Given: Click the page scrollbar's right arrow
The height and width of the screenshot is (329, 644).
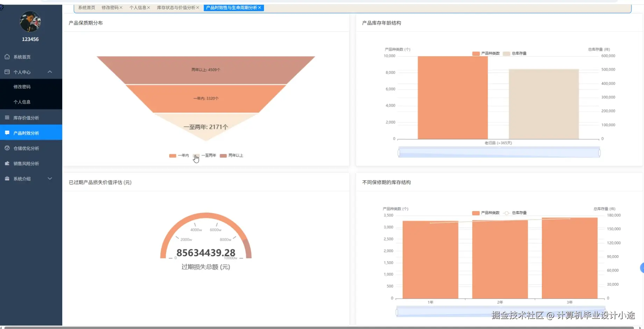Looking at the screenshot, I should point(640,328).
